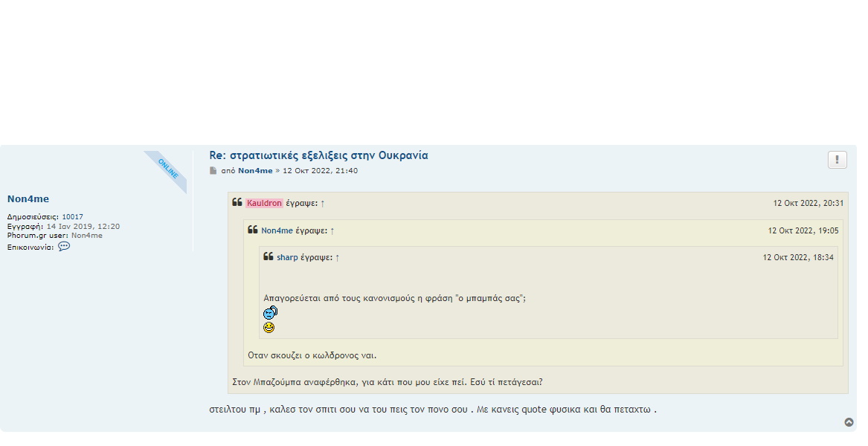Image resolution: width=868 pixels, height=446 pixels.
Task: Click post timestamp 12 Οκτ 2022, 21:40
Action: point(320,170)
